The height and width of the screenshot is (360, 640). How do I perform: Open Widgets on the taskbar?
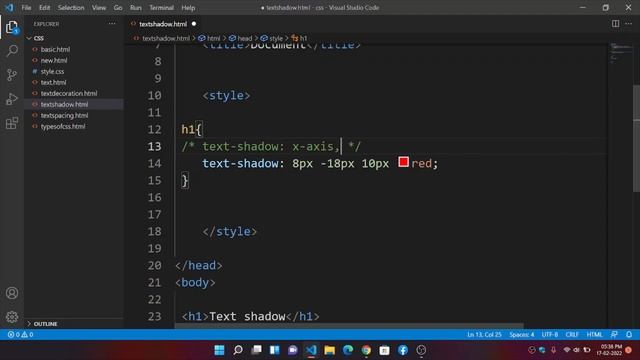[275, 350]
